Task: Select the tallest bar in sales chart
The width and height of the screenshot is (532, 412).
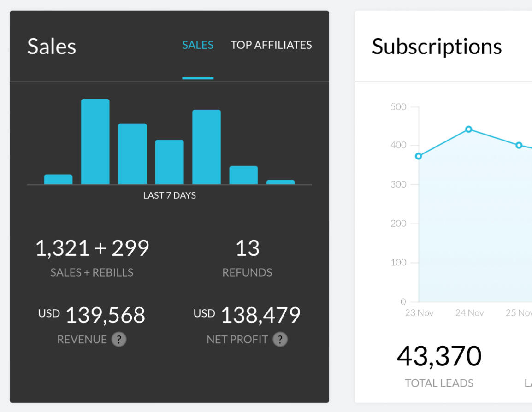Action: [95, 142]
